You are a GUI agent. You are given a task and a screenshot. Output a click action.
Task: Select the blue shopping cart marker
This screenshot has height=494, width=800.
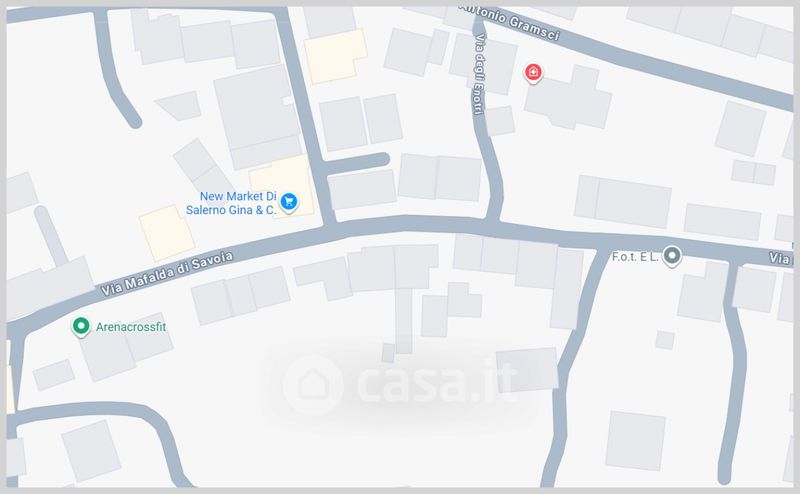(289, 202)
